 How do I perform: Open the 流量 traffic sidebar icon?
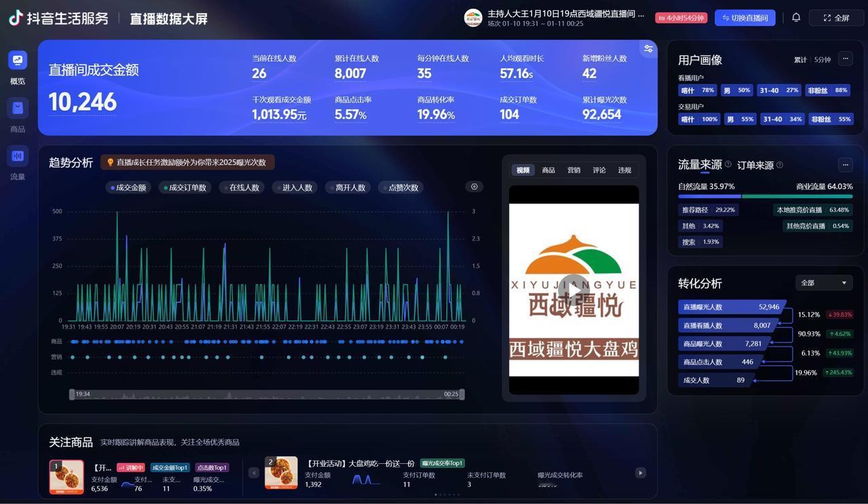tap(18, 155)
